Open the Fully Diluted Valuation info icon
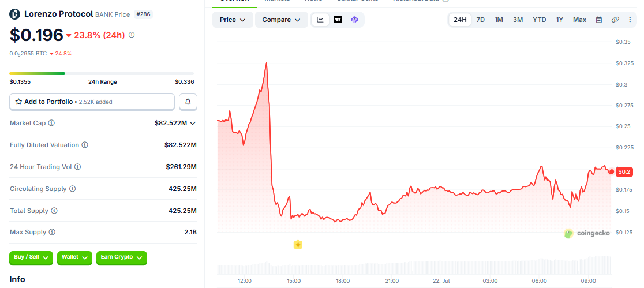This screenshot has width=644, height=288. pyautogui.click(x=84, y=145)
